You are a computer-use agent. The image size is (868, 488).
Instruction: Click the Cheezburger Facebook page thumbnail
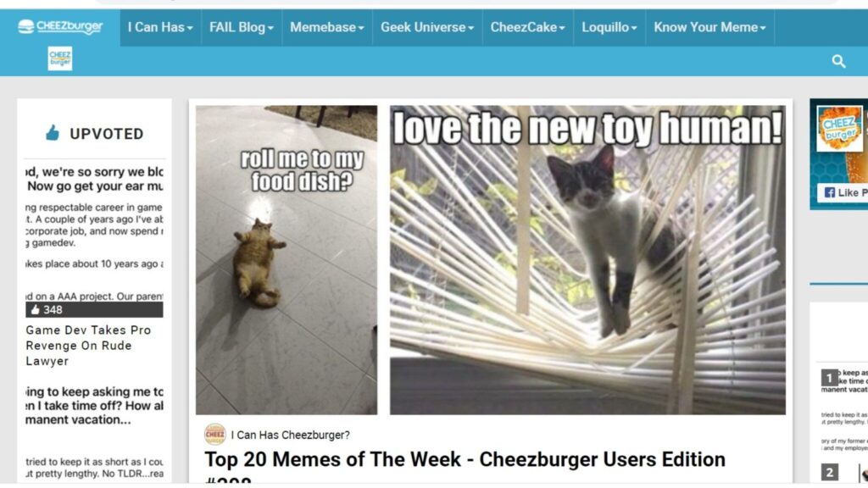pyautogui.click(x=840, y=129)
